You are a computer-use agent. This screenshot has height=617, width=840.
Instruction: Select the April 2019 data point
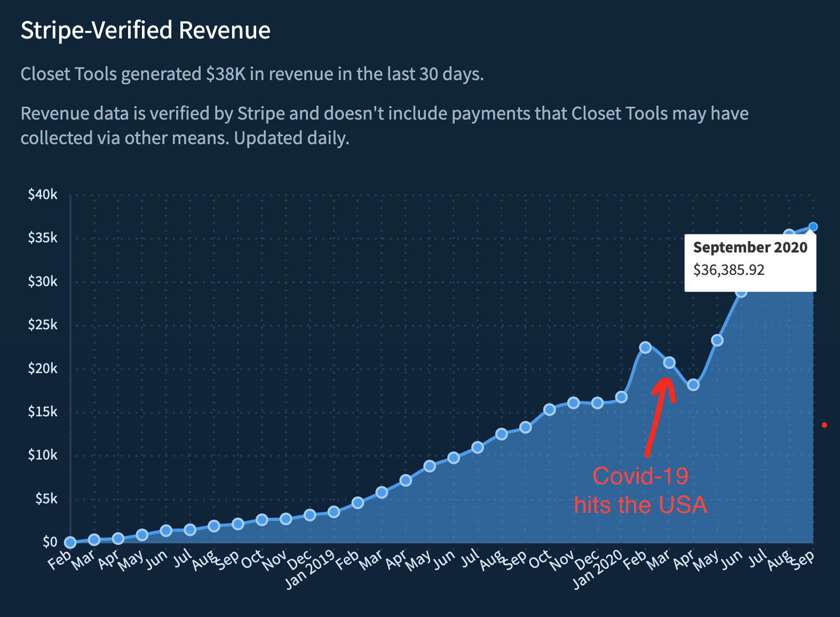[406, 480]
